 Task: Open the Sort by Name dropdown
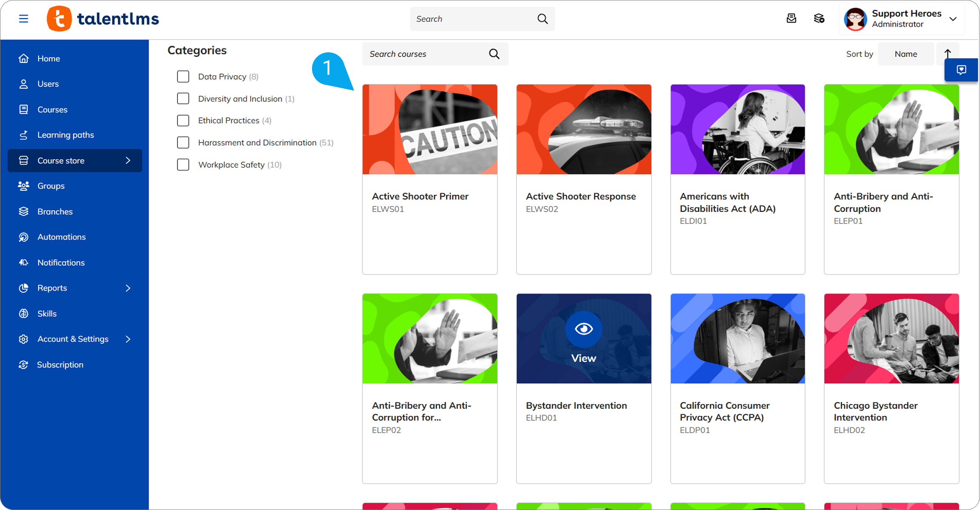point(905,54)
